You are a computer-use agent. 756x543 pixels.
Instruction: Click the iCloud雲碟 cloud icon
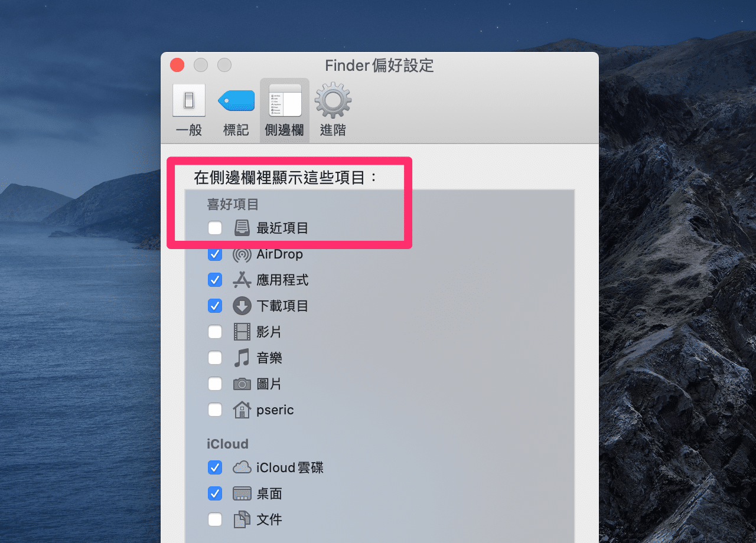(x=242, y=467)
